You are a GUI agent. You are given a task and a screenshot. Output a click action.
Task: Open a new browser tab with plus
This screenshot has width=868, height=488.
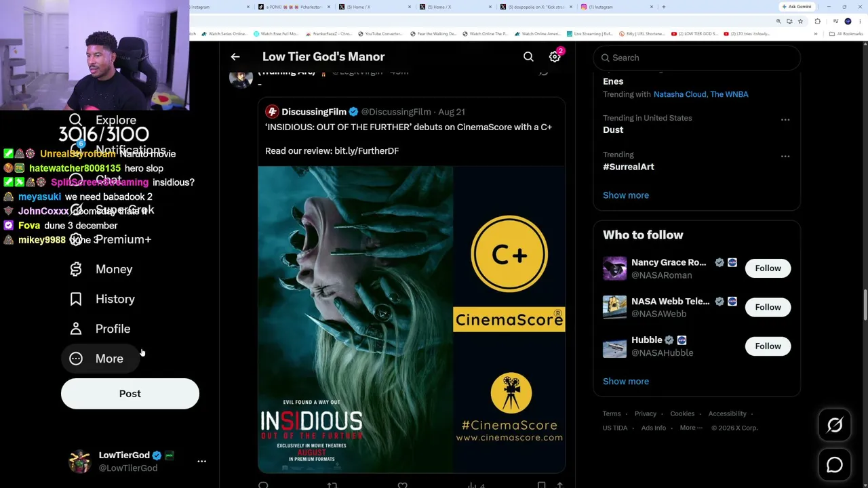click(x=663, y=7)
